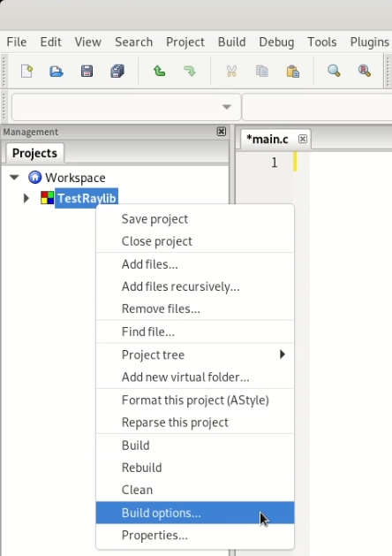Click the Copy toolbar icon
The image size is (392, 556).
pyautogui.click(x=262, y=72)
